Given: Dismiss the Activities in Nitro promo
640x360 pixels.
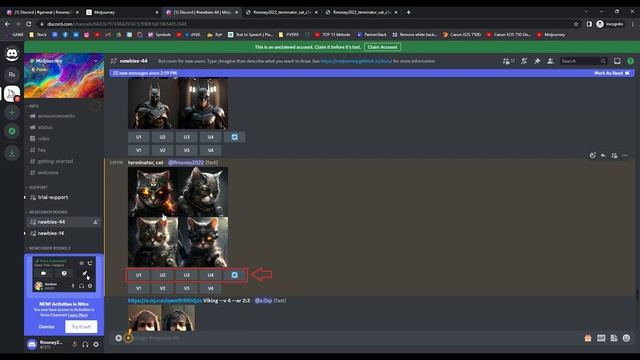Looking at the screenshot, I should [x=47, y=327].
